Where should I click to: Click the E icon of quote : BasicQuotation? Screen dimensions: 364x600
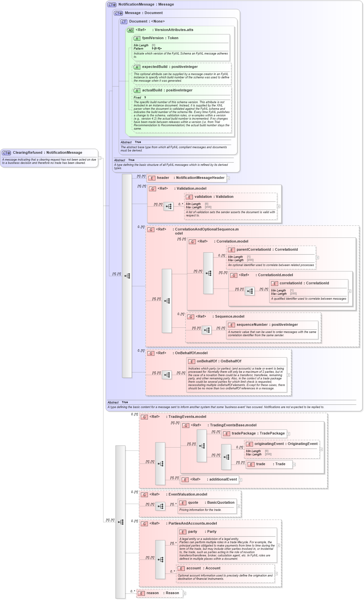183,503
